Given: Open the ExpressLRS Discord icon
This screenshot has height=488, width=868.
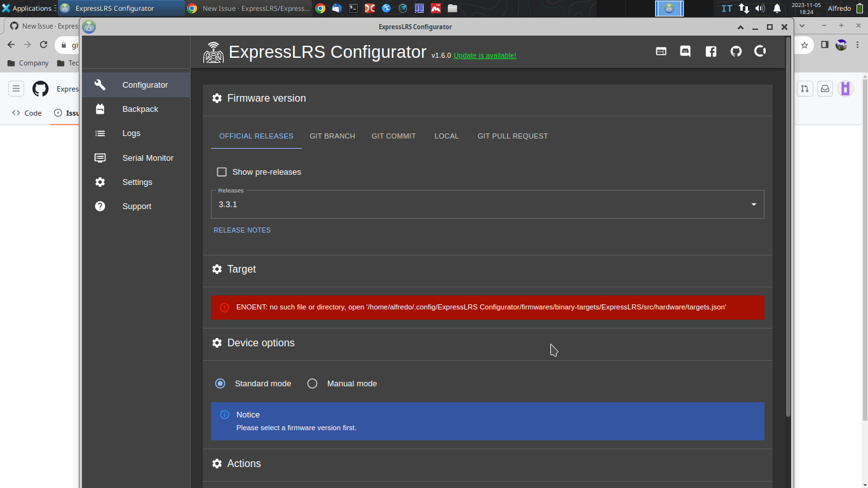Looking at the screenshot, I should pos(685,51).
